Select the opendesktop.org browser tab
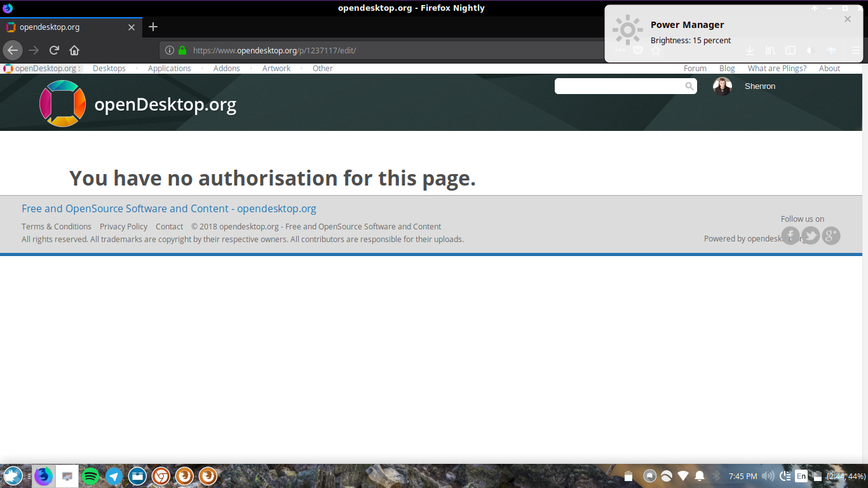This screenshot has width=868, height=488. [x=70, y=27]
